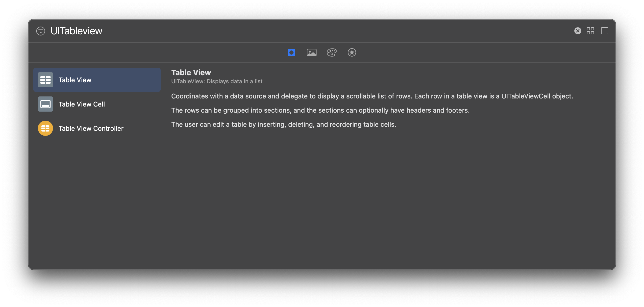Click the Table View grid icon
This screenshot has height=307, width=644.
[45, 80]
